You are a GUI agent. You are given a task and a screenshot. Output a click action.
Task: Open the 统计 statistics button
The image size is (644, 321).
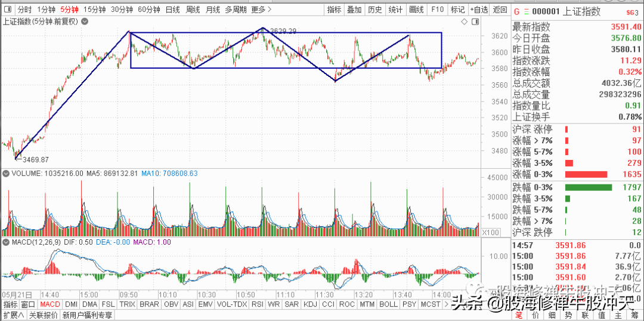(x=395, y=10)
